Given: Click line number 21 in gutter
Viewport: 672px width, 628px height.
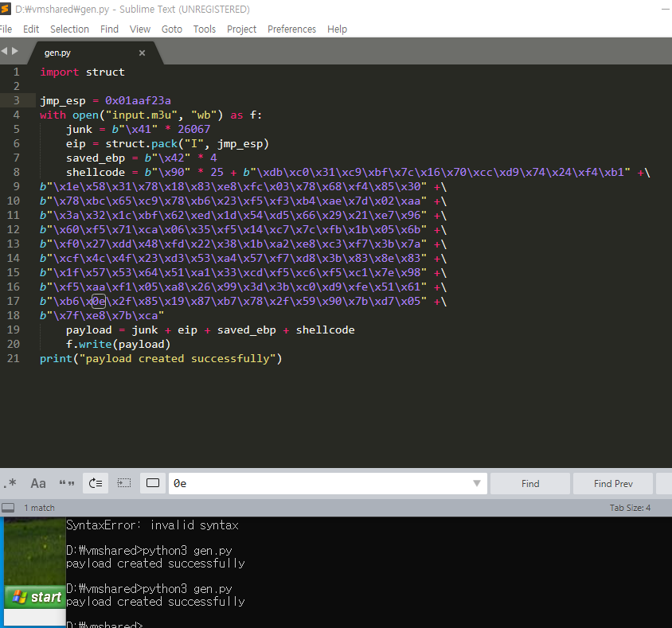Looking at the screenshot, I should tap(14, 358).
